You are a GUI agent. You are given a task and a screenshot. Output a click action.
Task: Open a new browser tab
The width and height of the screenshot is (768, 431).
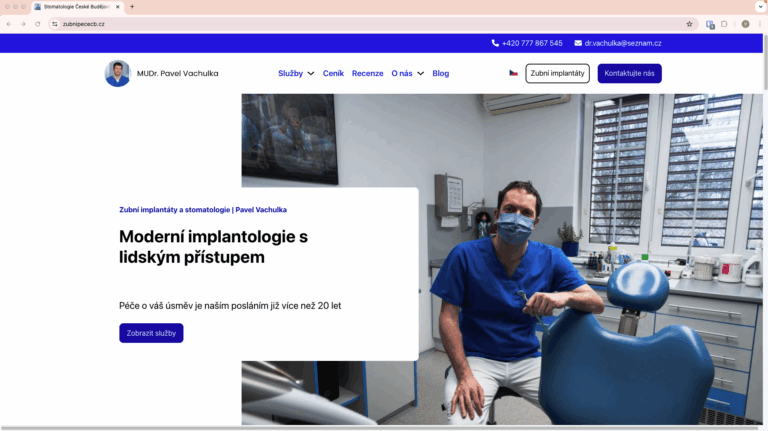(132, 6)
